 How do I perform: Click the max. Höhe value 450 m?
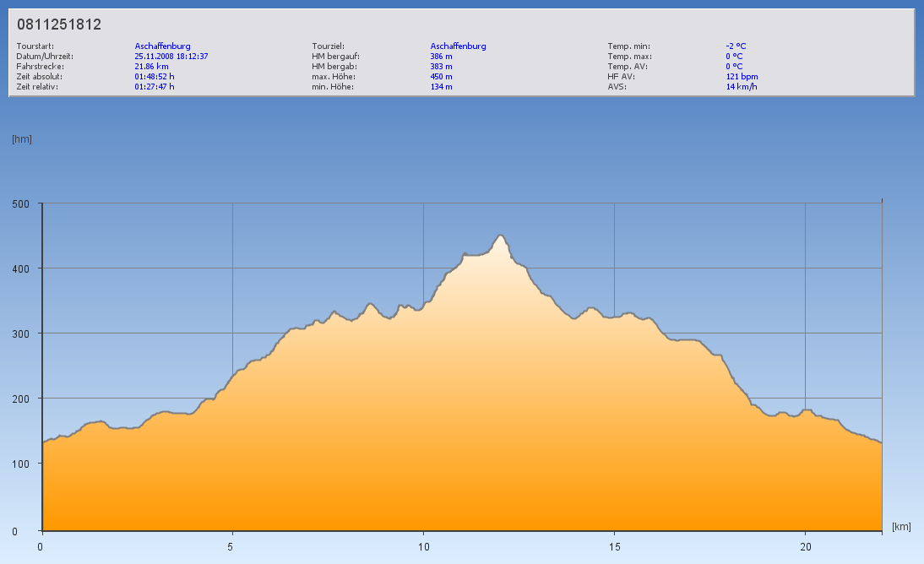442,77
